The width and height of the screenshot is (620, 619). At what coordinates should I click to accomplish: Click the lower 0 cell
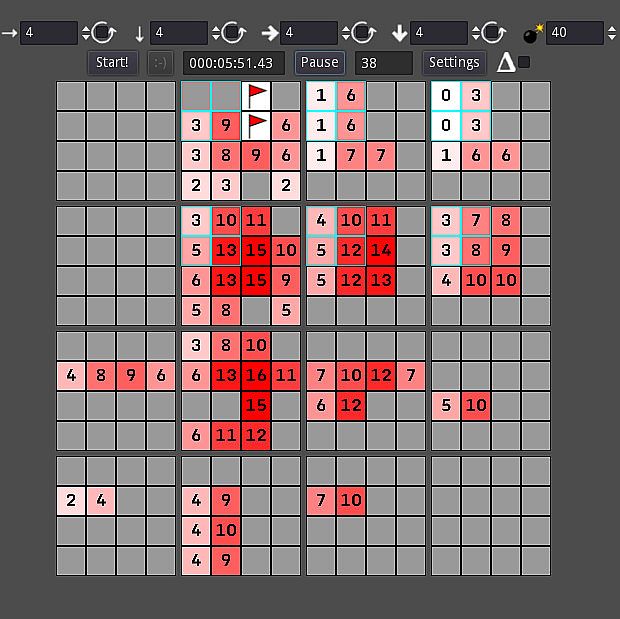coord(446,126)
